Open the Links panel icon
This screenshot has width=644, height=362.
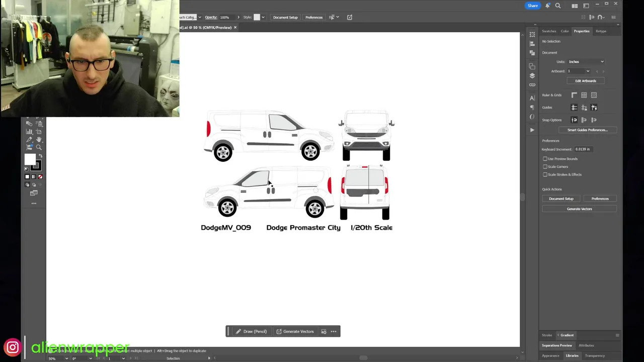pos(532,84)
